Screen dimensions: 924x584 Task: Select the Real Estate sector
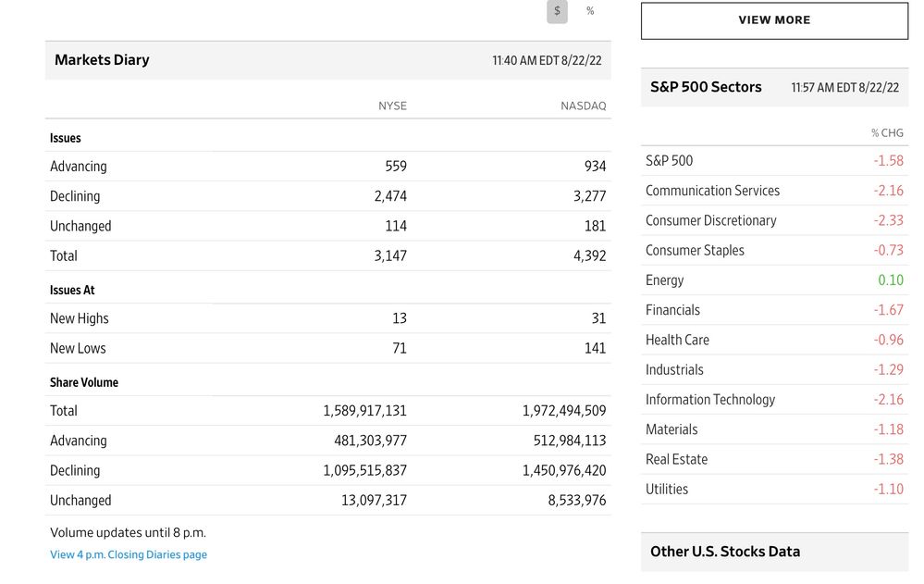(x=676, y=459)
